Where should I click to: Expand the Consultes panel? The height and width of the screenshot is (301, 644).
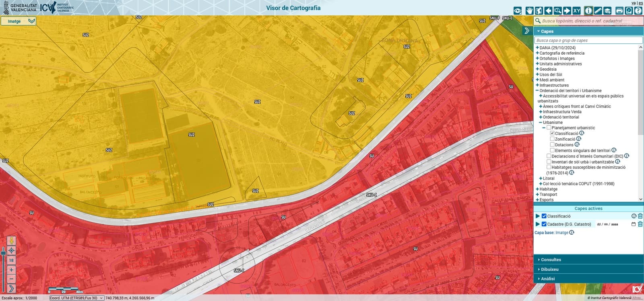tap(551, 260)
